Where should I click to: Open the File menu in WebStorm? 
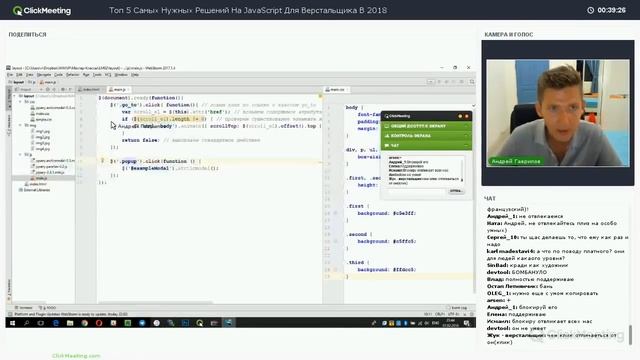10,75
